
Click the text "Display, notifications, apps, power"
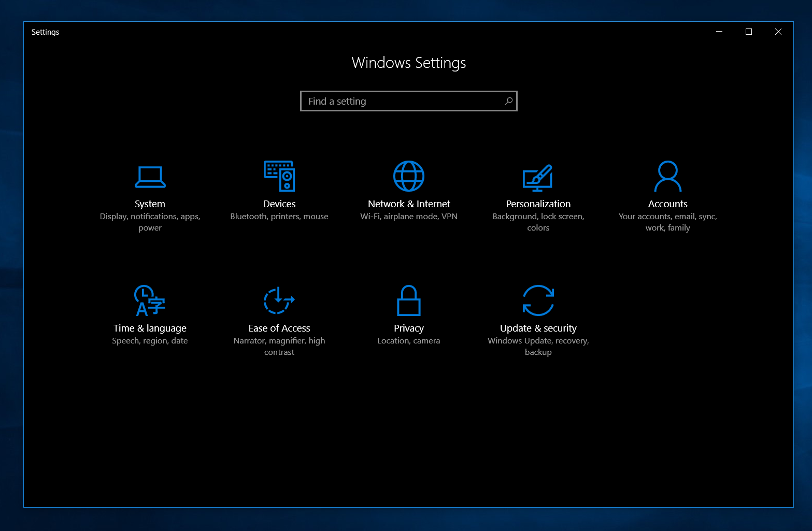point(150,222)
